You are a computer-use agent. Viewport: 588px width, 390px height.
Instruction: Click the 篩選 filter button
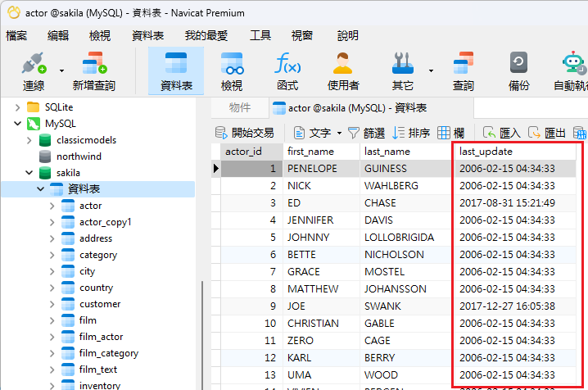(366, 132)
